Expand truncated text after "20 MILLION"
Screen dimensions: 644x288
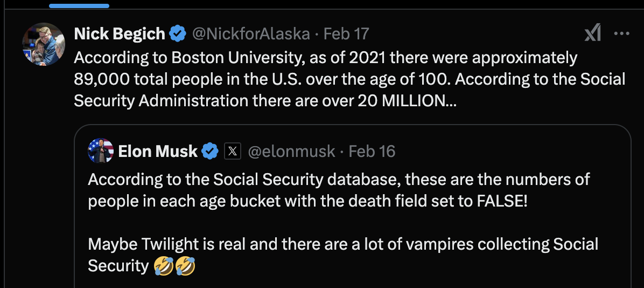[x=450, y=101]
